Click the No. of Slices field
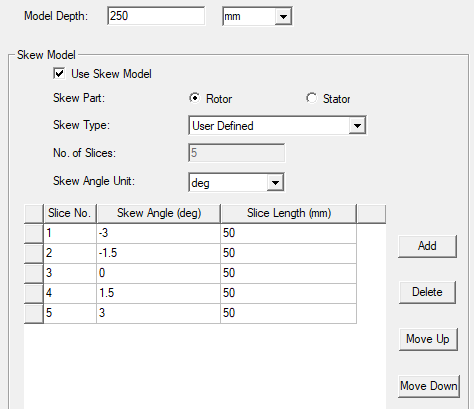474x409 pixels. click(x=236, y=153)
